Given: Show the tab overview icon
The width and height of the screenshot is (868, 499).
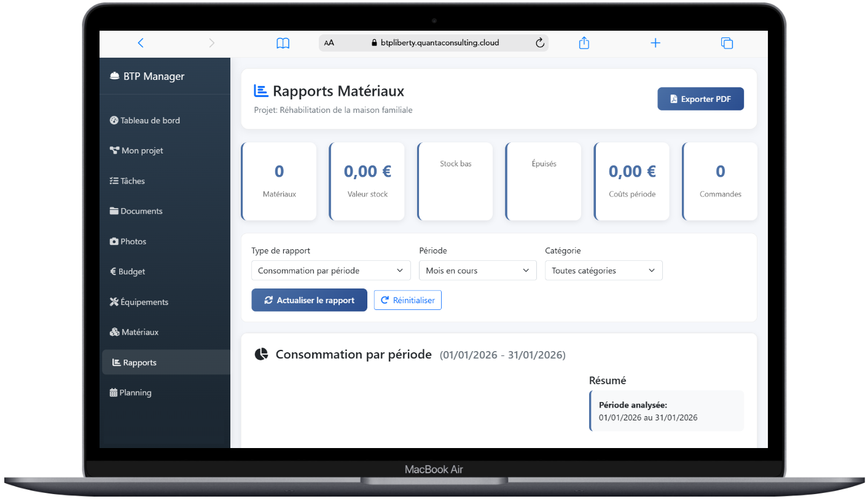Looking at the screenshot, I should [727, 43].
